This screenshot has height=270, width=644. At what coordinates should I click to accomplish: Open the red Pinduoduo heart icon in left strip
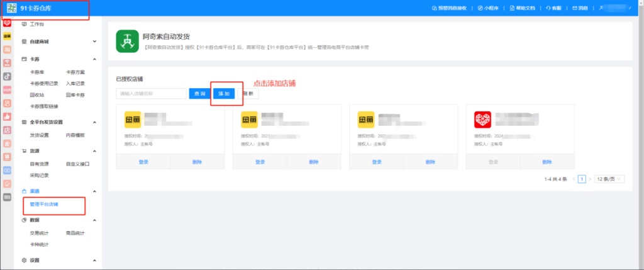tap(7, 23)
